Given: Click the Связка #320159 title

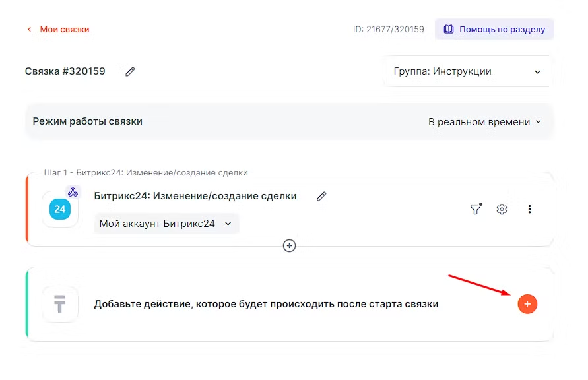Looking at the screenshot, I should (65, 71).
